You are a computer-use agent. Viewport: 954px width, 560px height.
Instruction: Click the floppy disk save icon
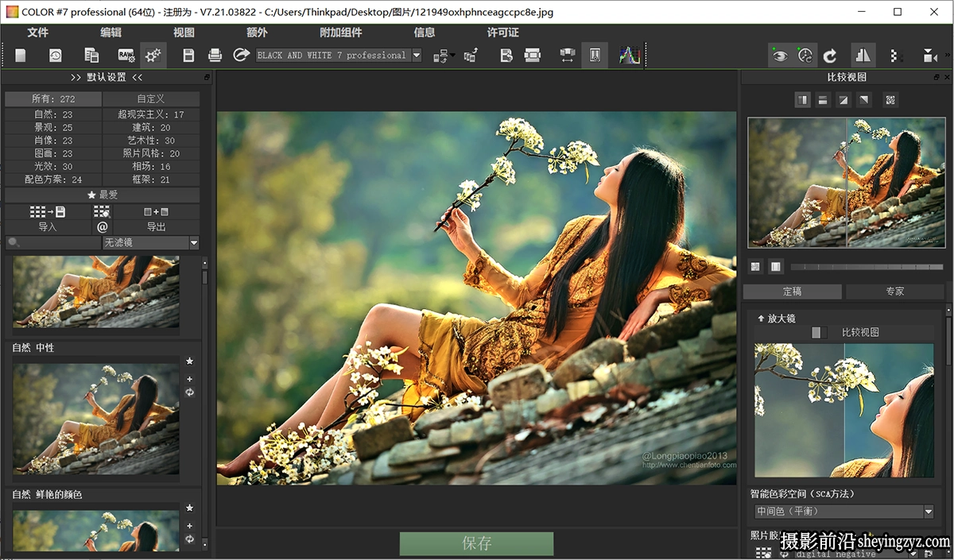188,55
